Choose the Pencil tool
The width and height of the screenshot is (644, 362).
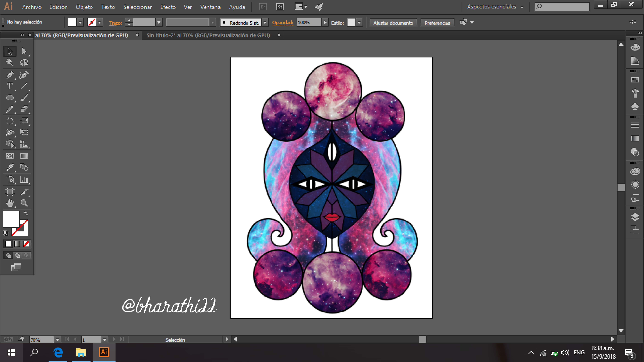(x=10, y=109)
